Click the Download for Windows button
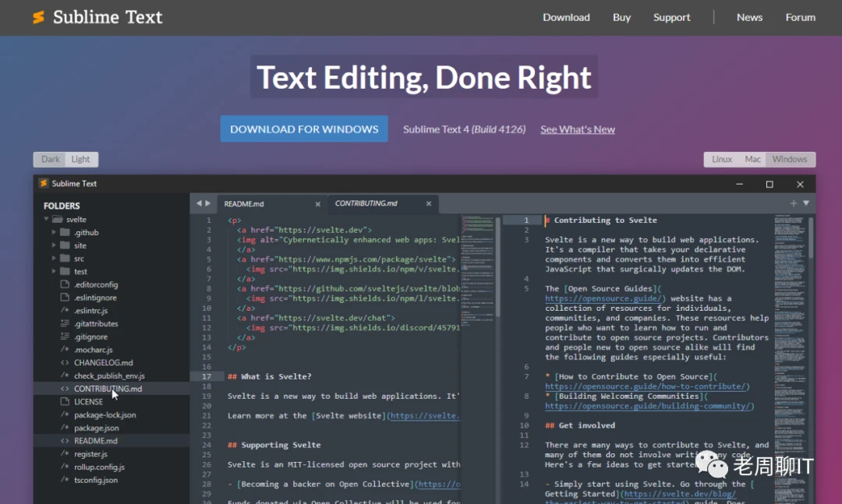This screenshot has width=842, height=504. 304,129
